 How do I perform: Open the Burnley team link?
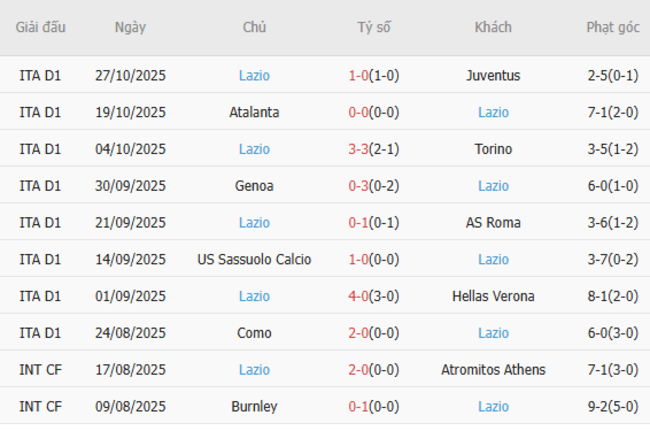click(254, 407)
